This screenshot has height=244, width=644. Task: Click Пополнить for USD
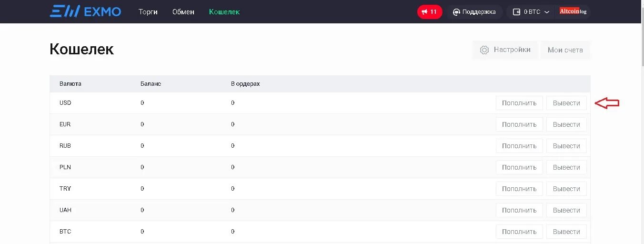519,103
